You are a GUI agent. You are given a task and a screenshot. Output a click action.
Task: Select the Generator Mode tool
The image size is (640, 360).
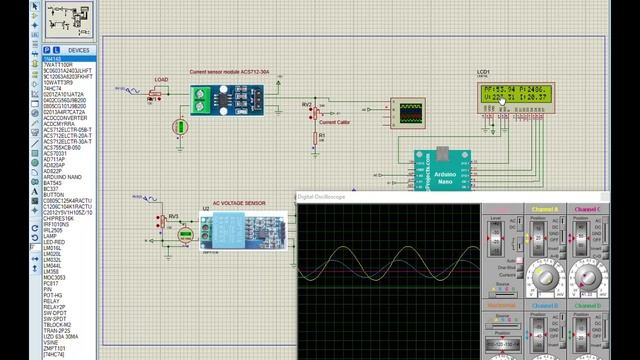point(35,113)
